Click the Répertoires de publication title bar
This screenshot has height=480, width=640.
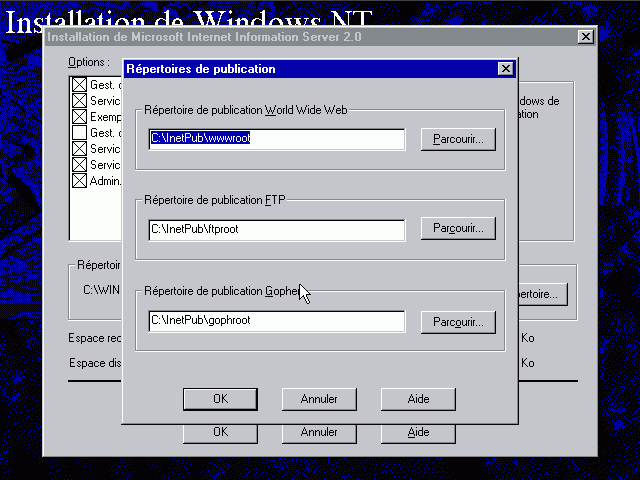(x=300, y=69)
